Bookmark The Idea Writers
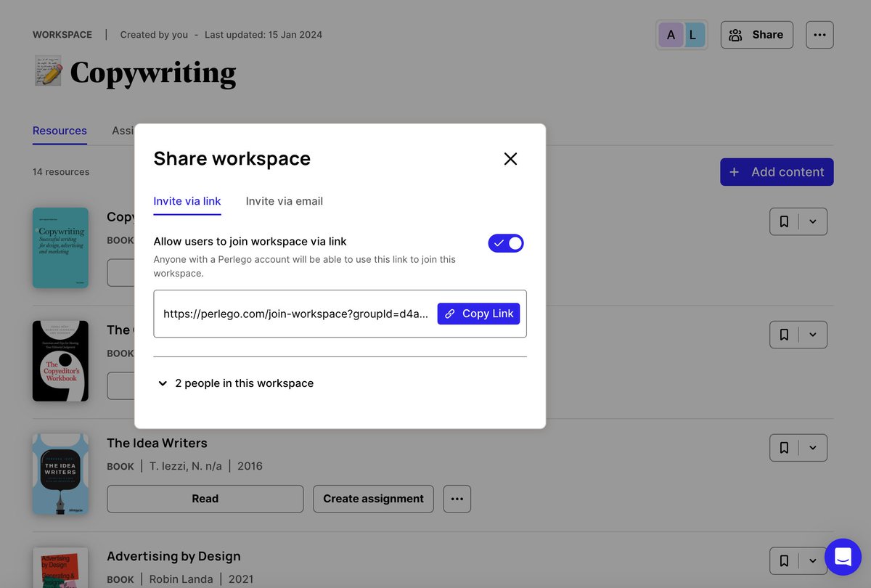 click(784, 448)
